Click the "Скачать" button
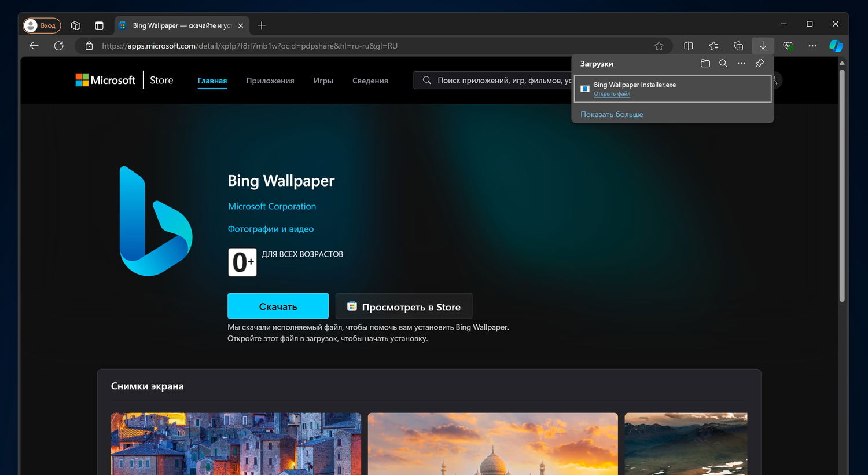This screenshot has height=475, width=868. click(278, 306)
